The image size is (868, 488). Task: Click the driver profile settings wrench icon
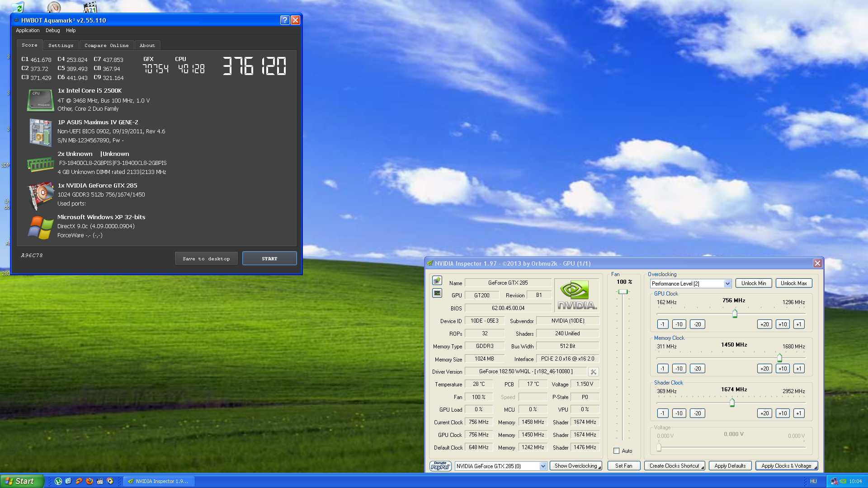click(x=594, y=371)
